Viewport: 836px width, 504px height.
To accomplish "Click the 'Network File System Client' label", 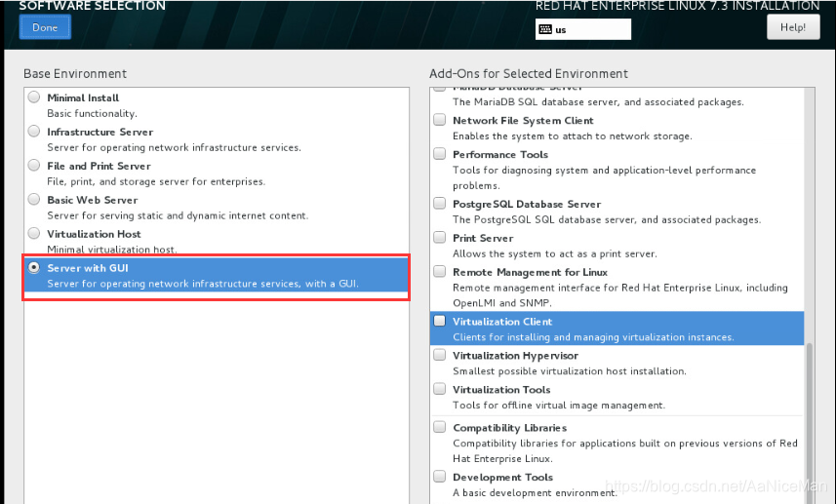I will pyautogui.click(x=523, y=121).
